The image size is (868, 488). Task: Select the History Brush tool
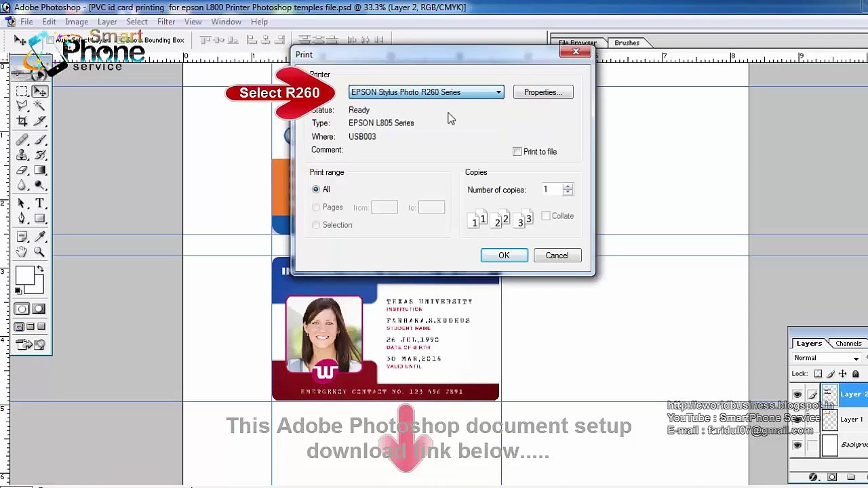tap(39, 155)
